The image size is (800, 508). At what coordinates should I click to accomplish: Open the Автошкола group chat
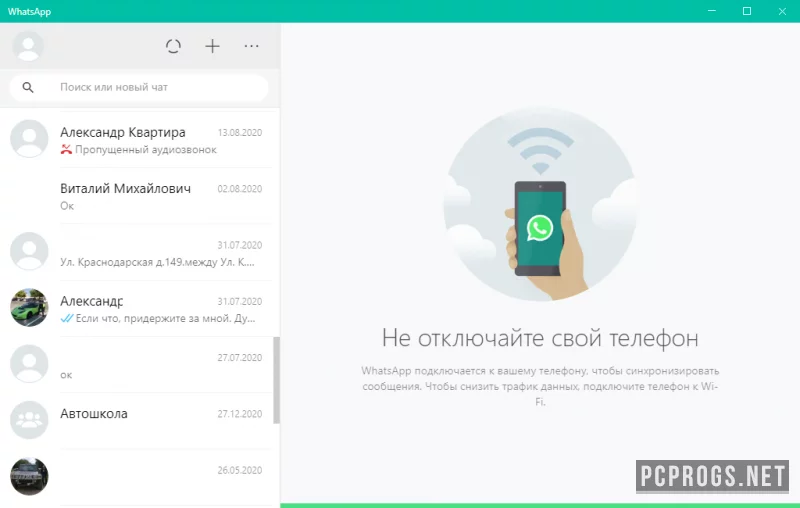(140, 421)
